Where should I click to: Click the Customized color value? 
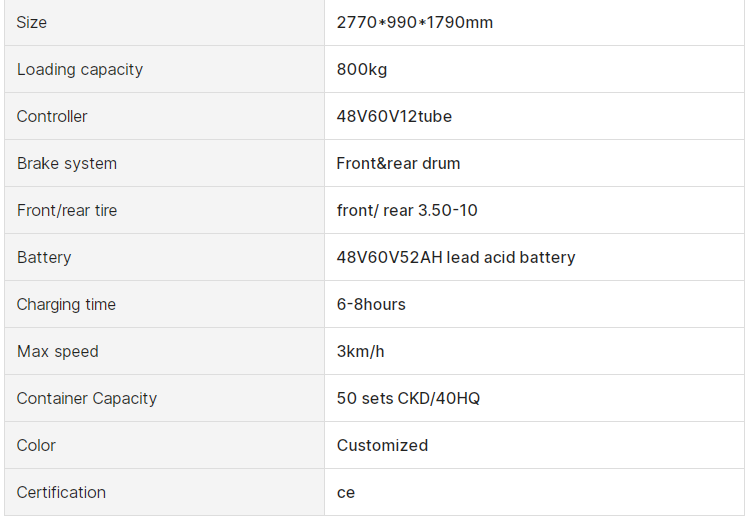pos(382,445)
